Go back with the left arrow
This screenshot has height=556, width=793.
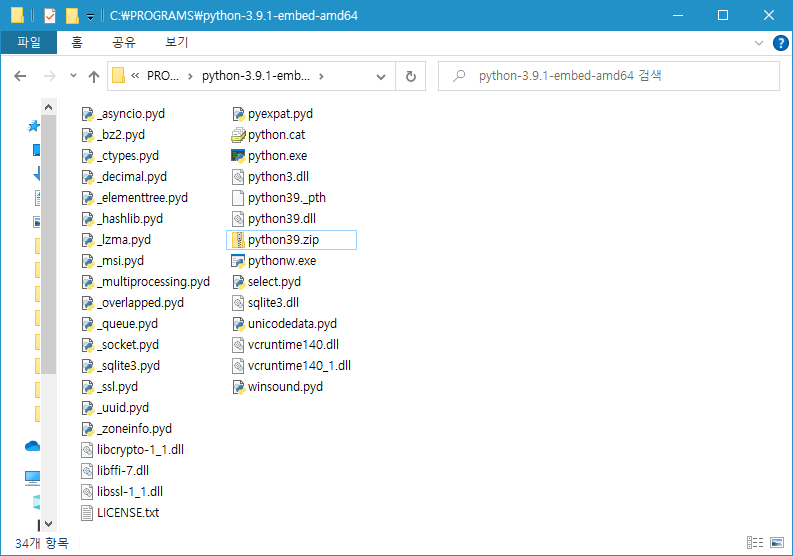click(x=20, y=76)
